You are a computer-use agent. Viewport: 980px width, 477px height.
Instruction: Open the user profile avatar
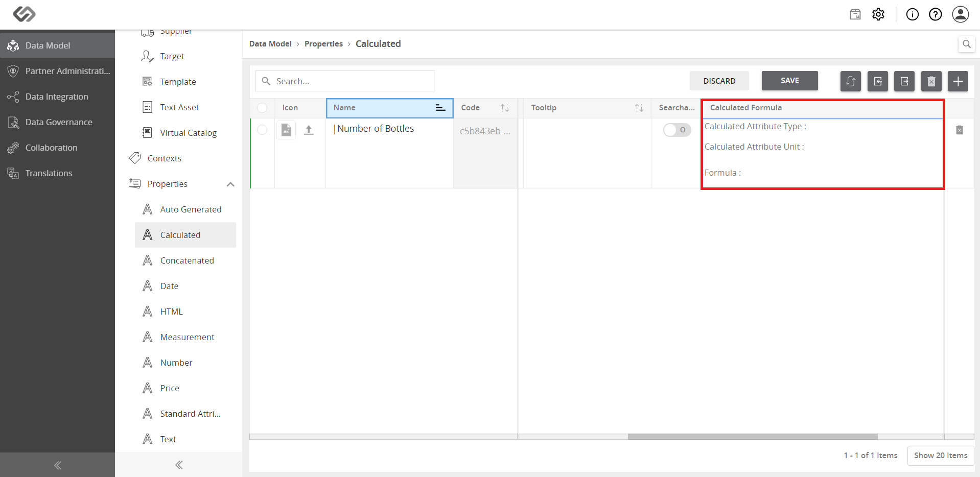(961, 14)
